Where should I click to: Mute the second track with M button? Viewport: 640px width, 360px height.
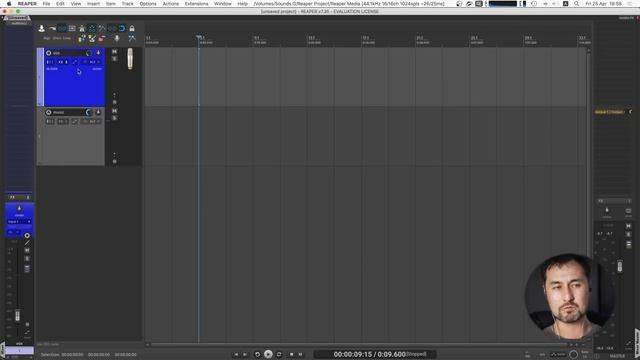114,111
